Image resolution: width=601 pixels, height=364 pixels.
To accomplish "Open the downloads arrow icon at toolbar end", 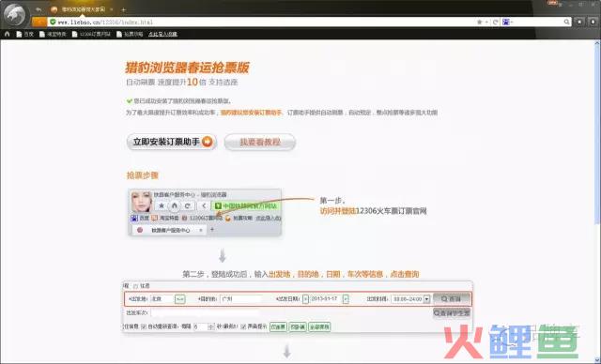I will [593, 23].
